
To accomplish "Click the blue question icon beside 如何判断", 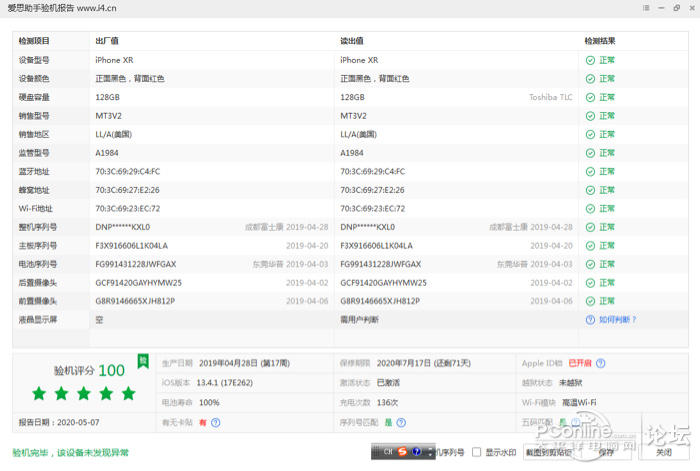I will tap(590, 320).
